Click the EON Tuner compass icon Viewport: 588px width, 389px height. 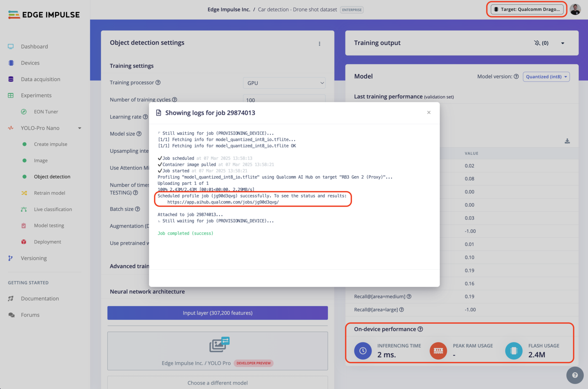click(24, 112)
